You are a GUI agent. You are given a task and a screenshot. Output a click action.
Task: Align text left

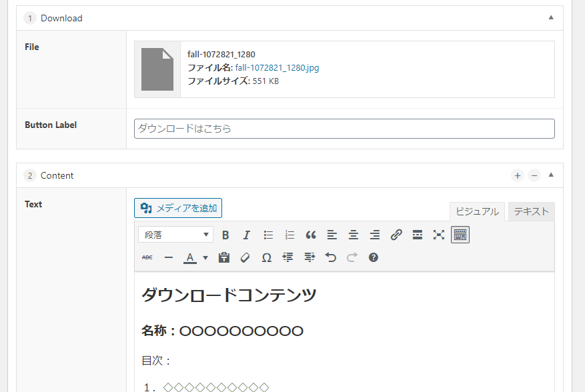point(332,235)
